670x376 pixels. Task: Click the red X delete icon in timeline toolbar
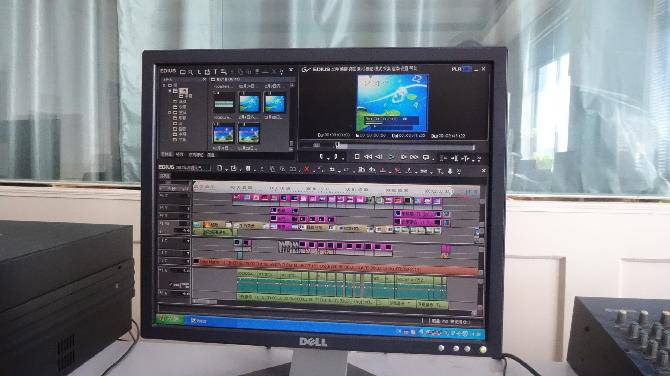coord(306,170)
